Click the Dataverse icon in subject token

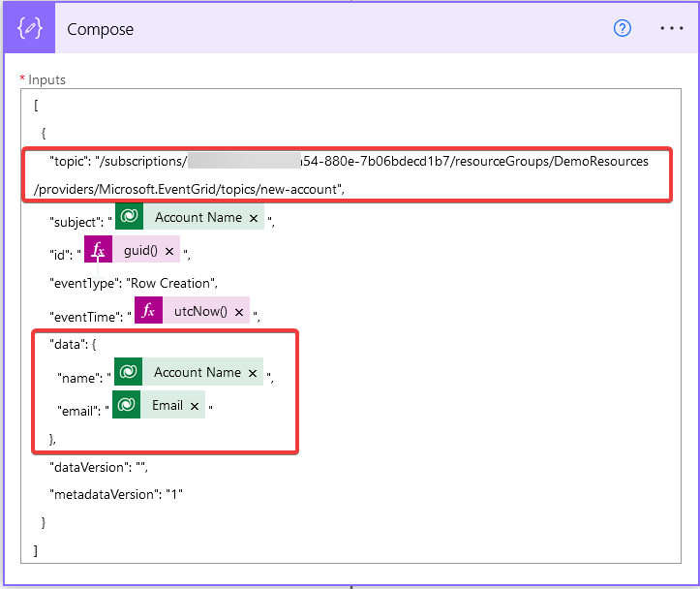[129, 217]
